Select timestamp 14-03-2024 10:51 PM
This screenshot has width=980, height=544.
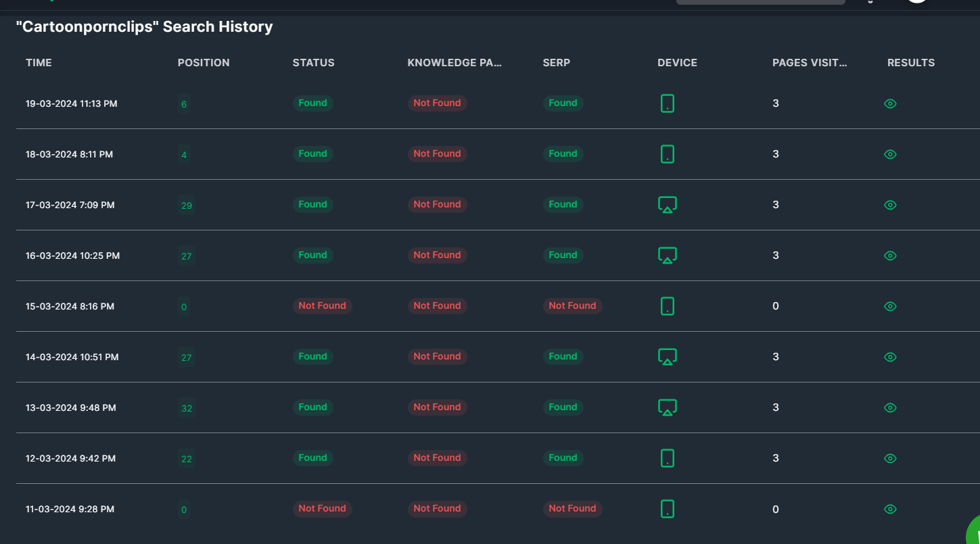(72, 357)
